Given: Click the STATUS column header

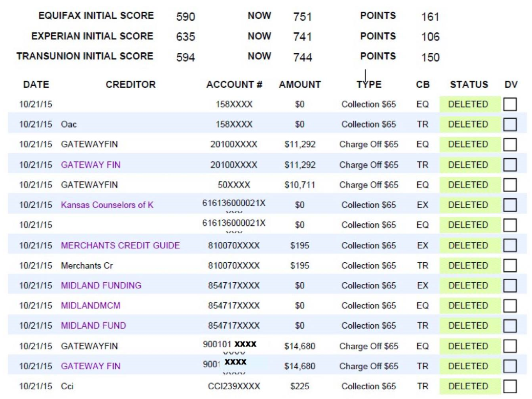Looking at the screenshot, I should coord(469,85).
